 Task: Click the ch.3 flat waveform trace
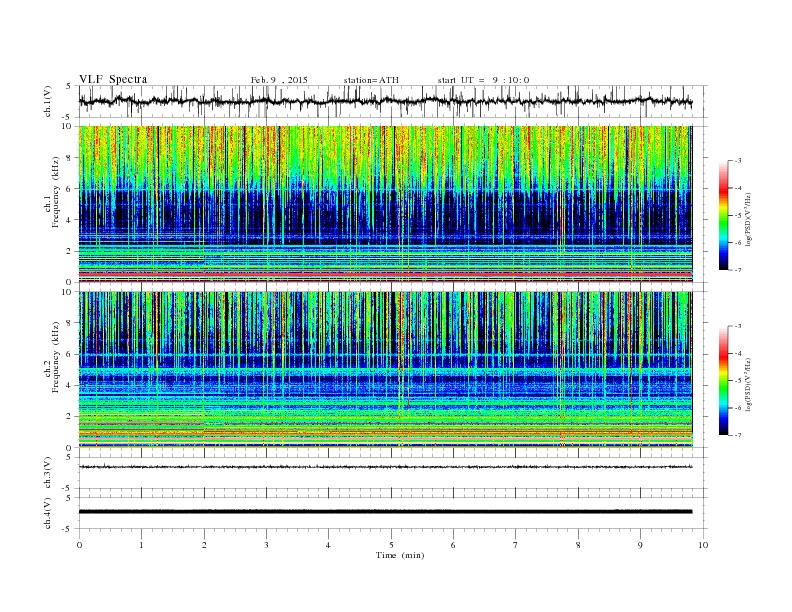pos(386,467)
